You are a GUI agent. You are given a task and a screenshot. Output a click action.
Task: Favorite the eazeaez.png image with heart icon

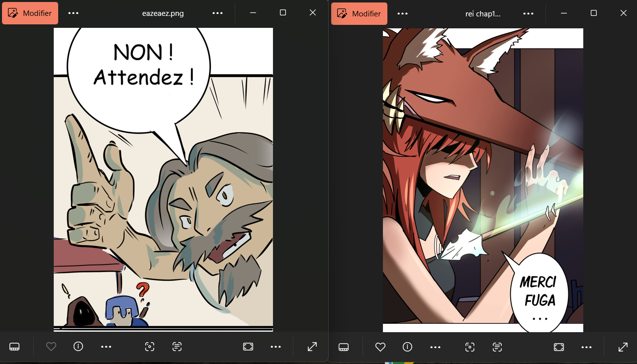(51, 347)
